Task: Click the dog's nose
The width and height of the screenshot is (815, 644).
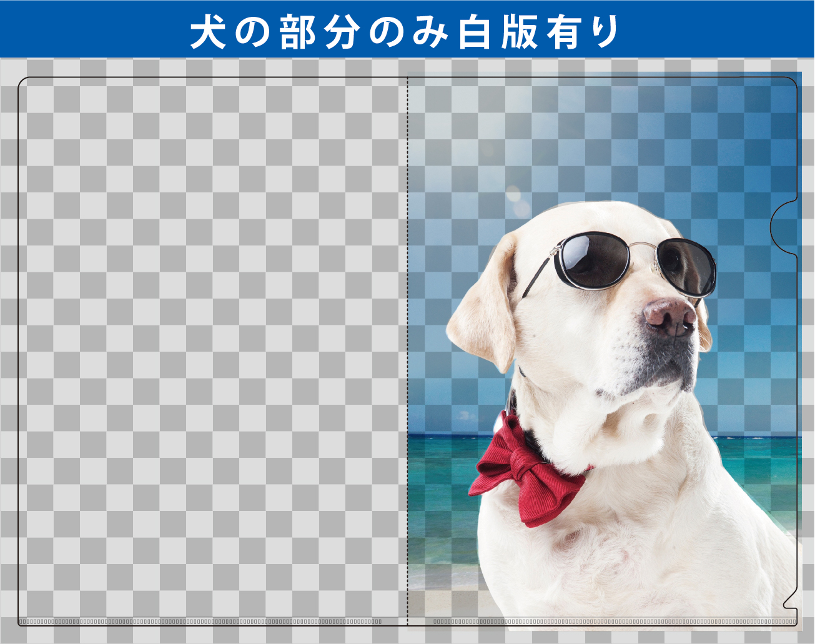Action: pyautogui.click(x=670, y=317)
